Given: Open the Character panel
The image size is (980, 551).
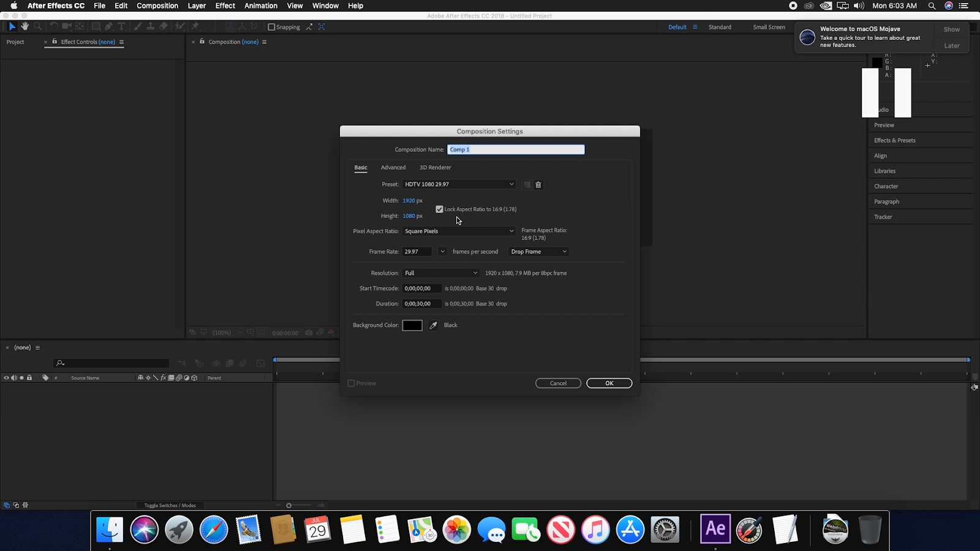Looking at the screenshot, I should click(x=886, y=186).
